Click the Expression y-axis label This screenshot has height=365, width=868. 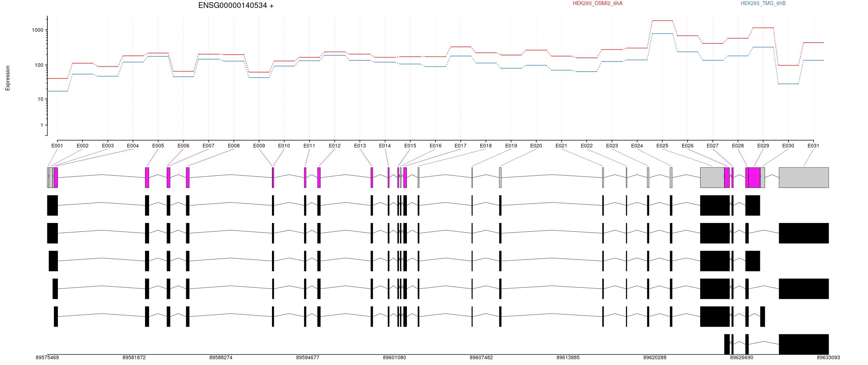coord(8,78)
